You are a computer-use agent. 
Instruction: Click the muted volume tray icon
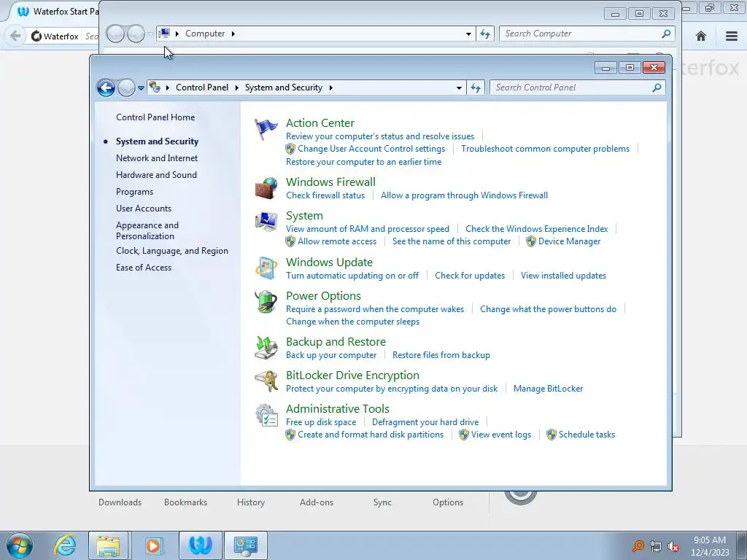click(673, 547)
